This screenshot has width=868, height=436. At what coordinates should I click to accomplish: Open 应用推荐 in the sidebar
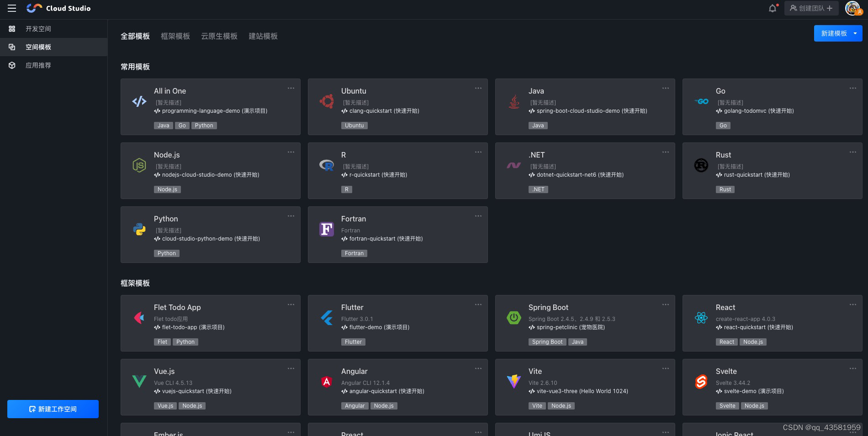pos(53,65)
